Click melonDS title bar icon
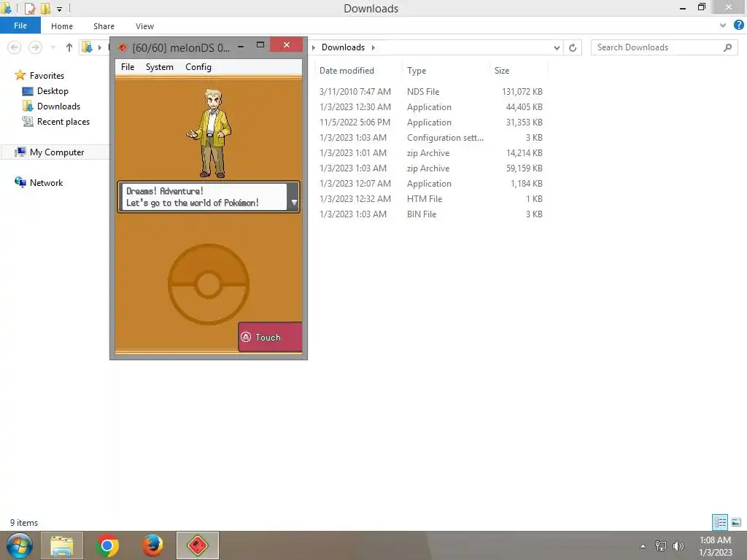This screenshot has height=560, width=747. click(x=123, y=47)
